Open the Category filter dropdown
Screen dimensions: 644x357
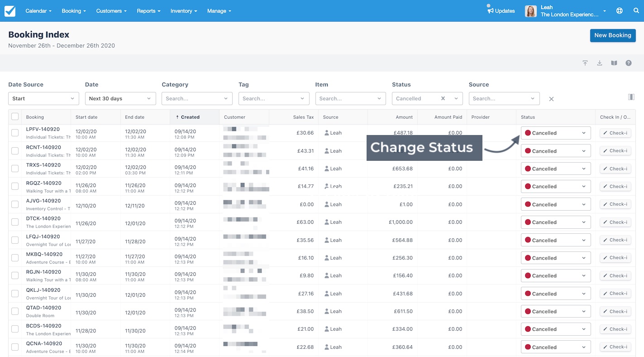(197, 98)
